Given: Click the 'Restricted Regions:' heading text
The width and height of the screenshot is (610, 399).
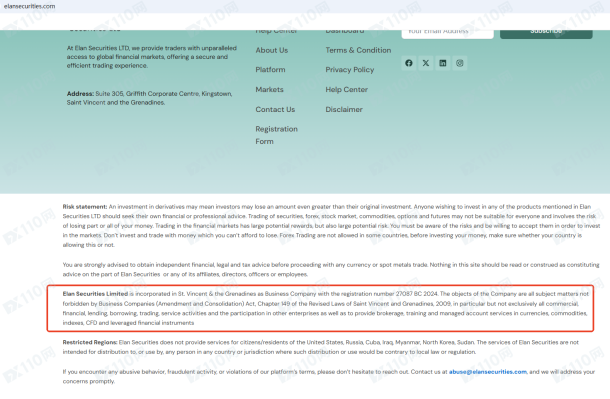Looking at the screenshot, I should [90, 342].
